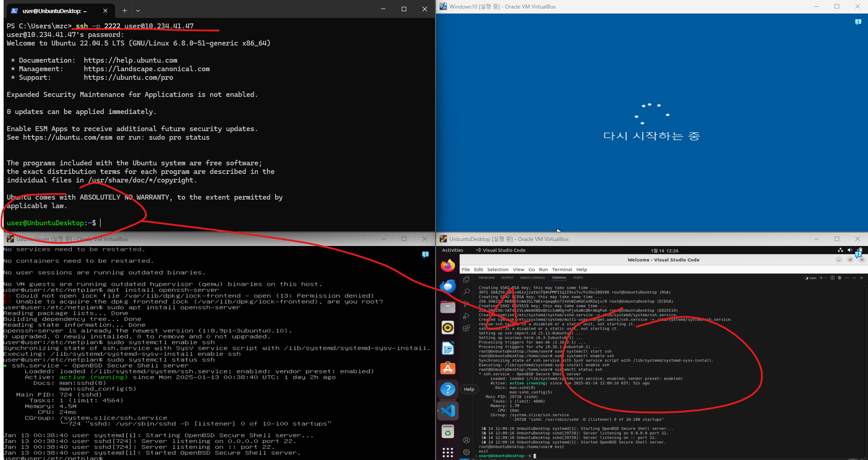868x460 pixels.
Task: Switch to the PROBLEMS panel tab
Action: (x=487, y=278)
